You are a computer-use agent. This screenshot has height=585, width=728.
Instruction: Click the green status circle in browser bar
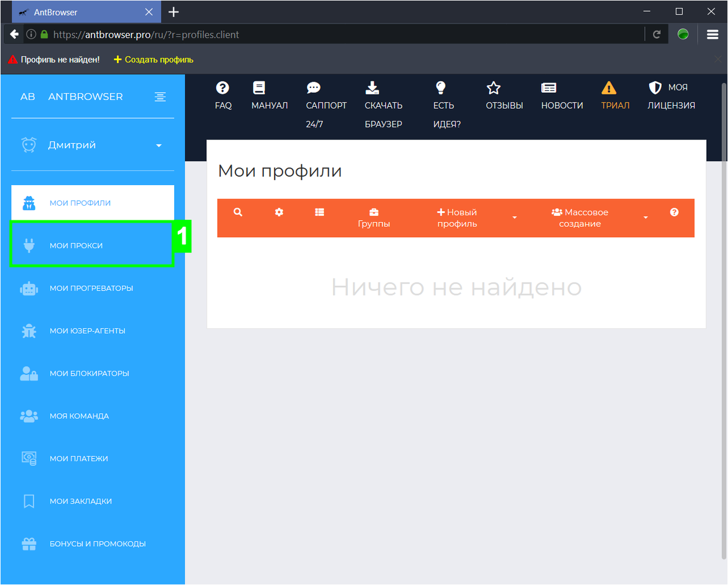click(x=683, y=35)
